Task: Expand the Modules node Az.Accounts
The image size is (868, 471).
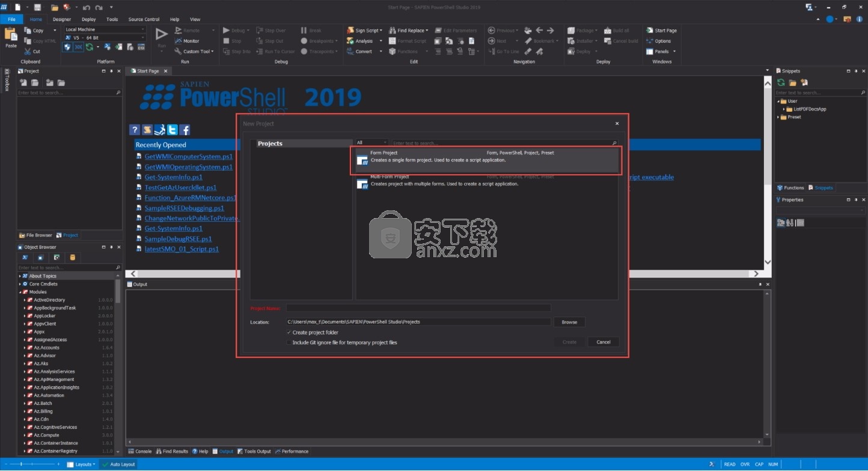Action: (24, 348)
